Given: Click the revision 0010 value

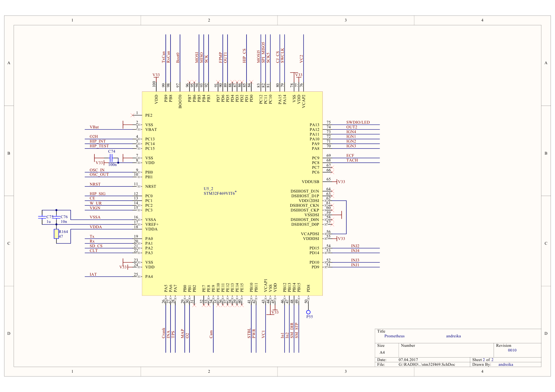Looking at the screenshot, I should coord(512,350).
